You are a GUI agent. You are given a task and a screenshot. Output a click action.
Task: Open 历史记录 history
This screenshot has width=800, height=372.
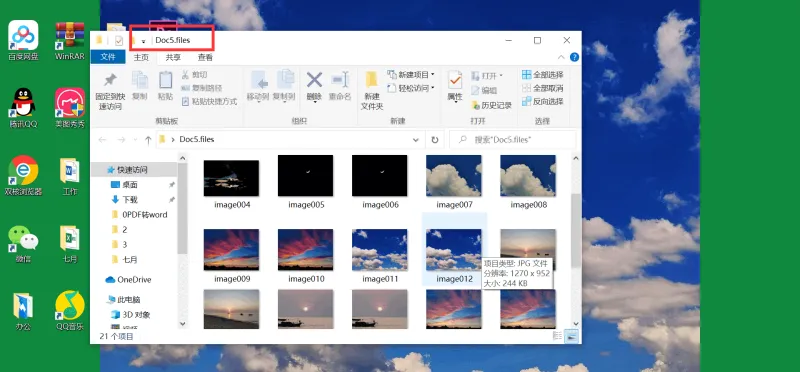[x=491, y=106]
